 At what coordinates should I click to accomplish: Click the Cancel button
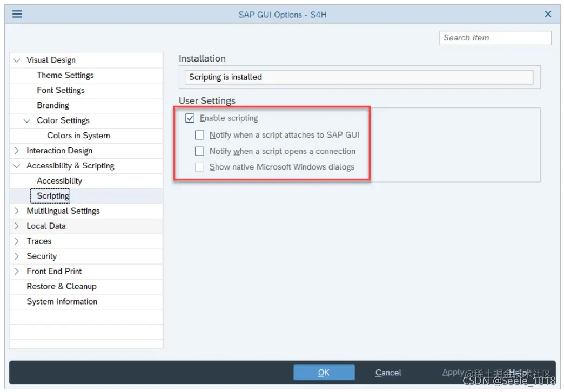point(388,373)
